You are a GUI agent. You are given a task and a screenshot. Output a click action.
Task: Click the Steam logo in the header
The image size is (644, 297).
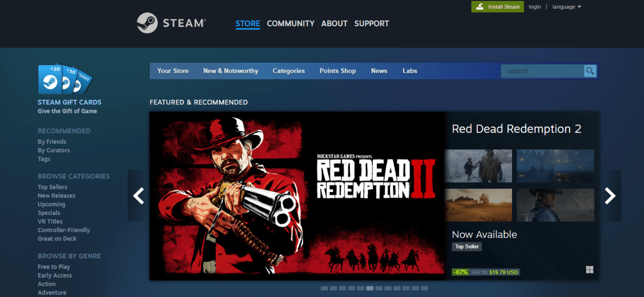tap(171, 23)
